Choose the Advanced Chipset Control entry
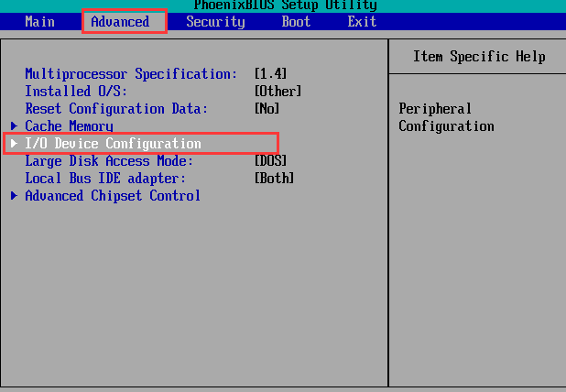The image size is (566, 392). (x=113, y=196)
